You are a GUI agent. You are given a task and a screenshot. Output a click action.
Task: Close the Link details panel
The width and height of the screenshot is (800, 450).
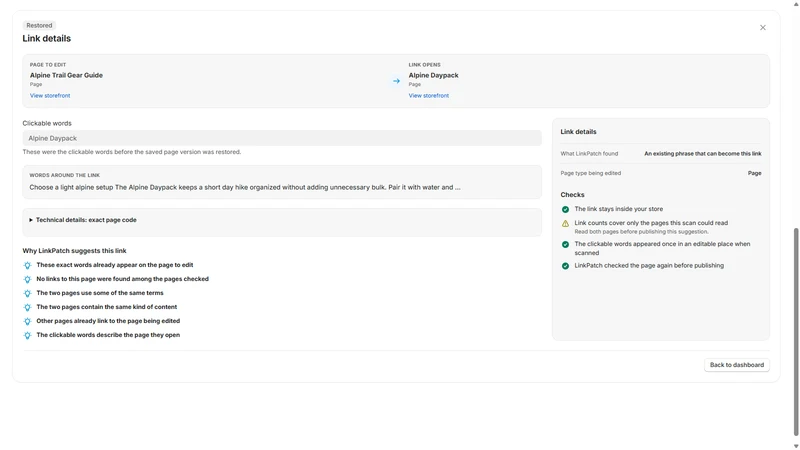pyautogui.click(x=762, y=28)
